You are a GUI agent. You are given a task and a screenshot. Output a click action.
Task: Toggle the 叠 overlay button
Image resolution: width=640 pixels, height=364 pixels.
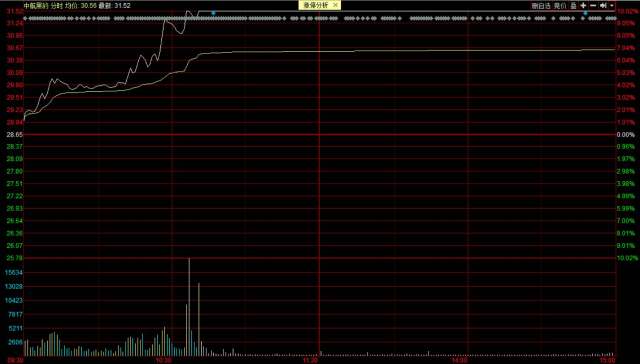(x=573, y=6)
